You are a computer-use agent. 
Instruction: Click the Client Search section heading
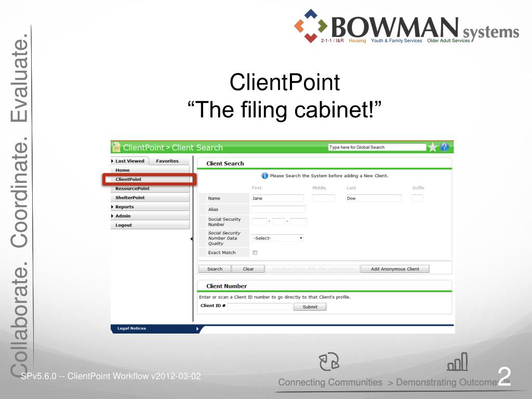point(225,164)
